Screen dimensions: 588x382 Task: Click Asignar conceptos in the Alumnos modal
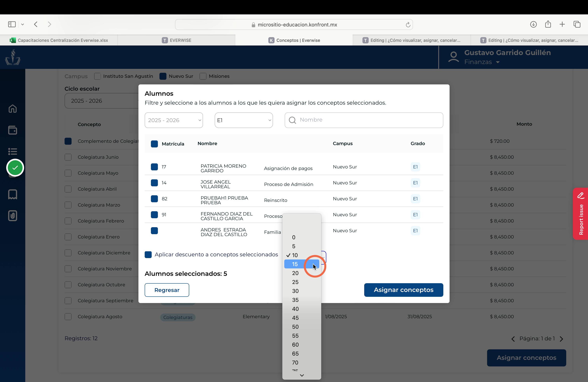(x=403, y=290)
